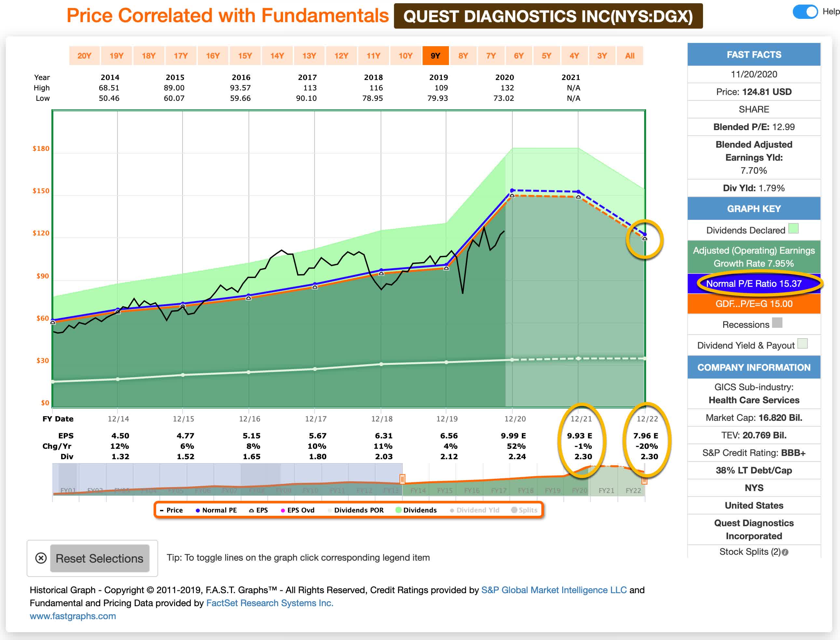This screenshot has height=640, width=840.
Task: Toggle the Dividends legend item
Action: 416,510
